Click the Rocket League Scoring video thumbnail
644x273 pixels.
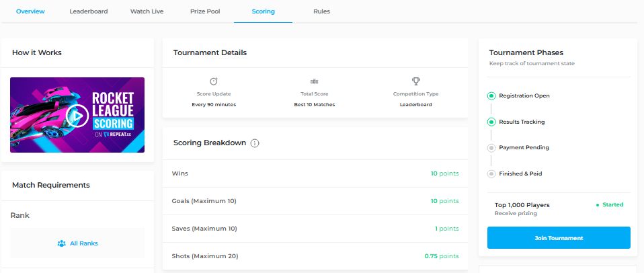tap(77, 115)
